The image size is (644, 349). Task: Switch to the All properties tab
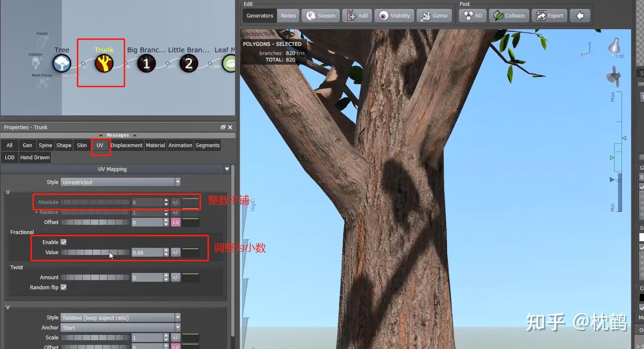(x=9, y=145)
